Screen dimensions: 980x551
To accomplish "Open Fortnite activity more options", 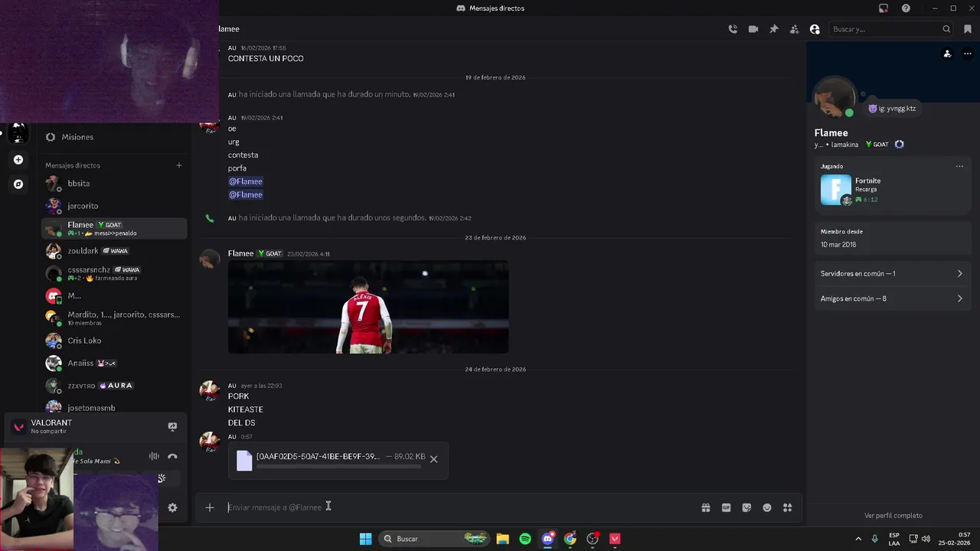I will pos(959,166).
